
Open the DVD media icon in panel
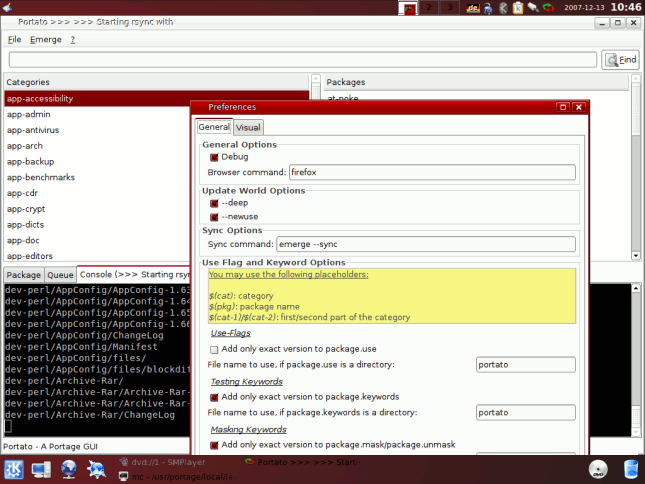coord(598,470)
